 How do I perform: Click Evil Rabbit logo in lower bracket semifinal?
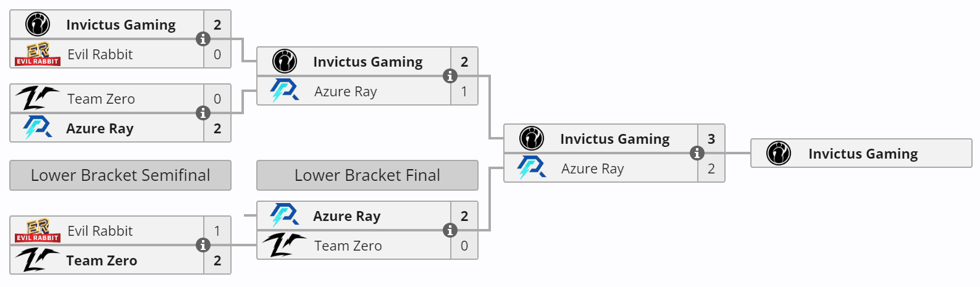[38, 230]
